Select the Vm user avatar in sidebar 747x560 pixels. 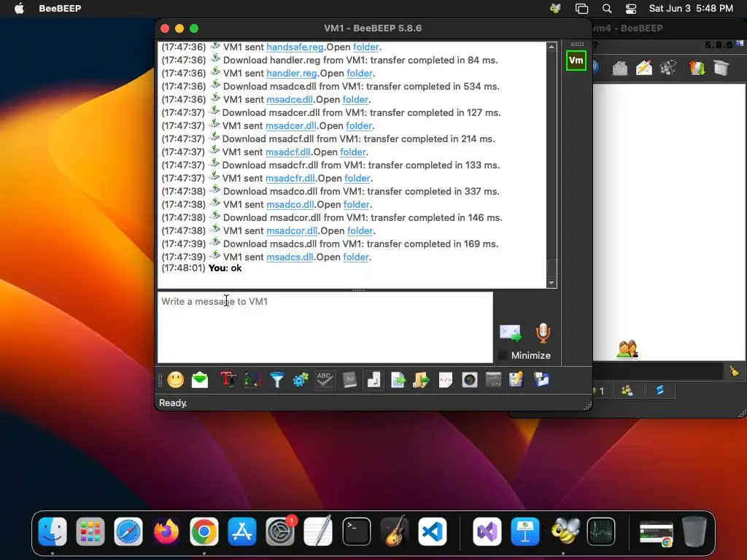[x=576, y=61]
